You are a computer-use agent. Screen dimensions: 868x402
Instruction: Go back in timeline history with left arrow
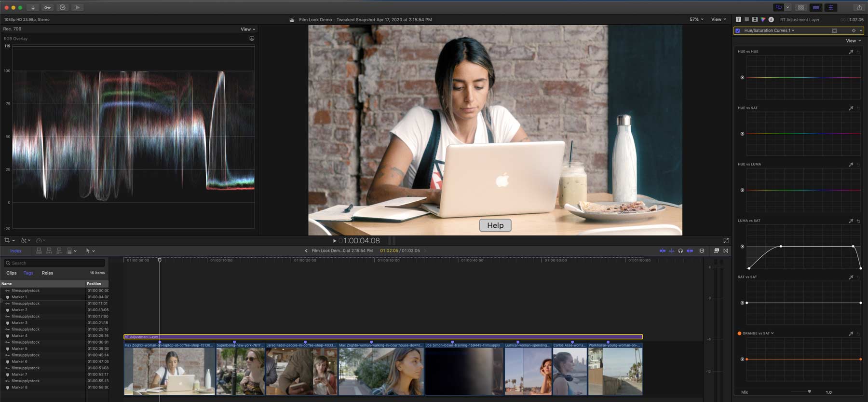coord(306,251)
